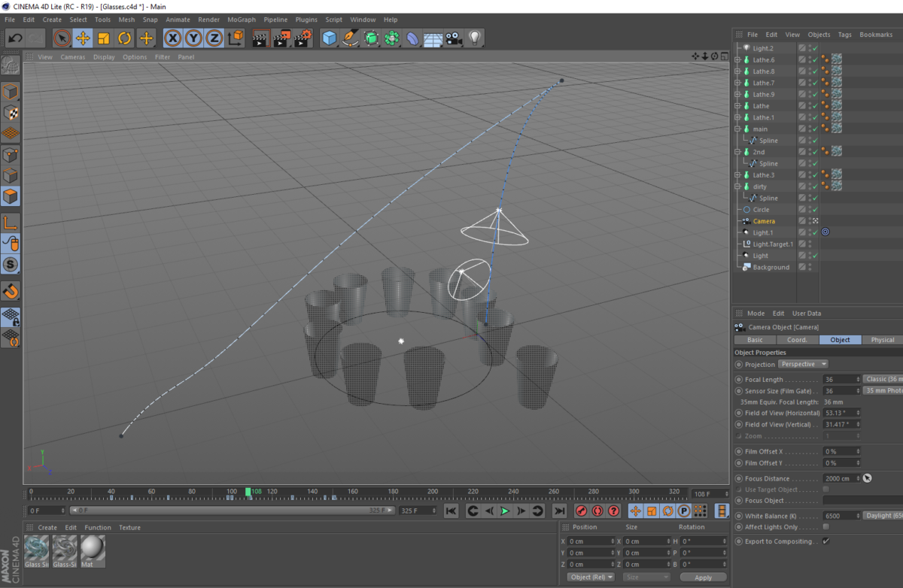Open the Daylight white balance dropdown

pos(883,516)
